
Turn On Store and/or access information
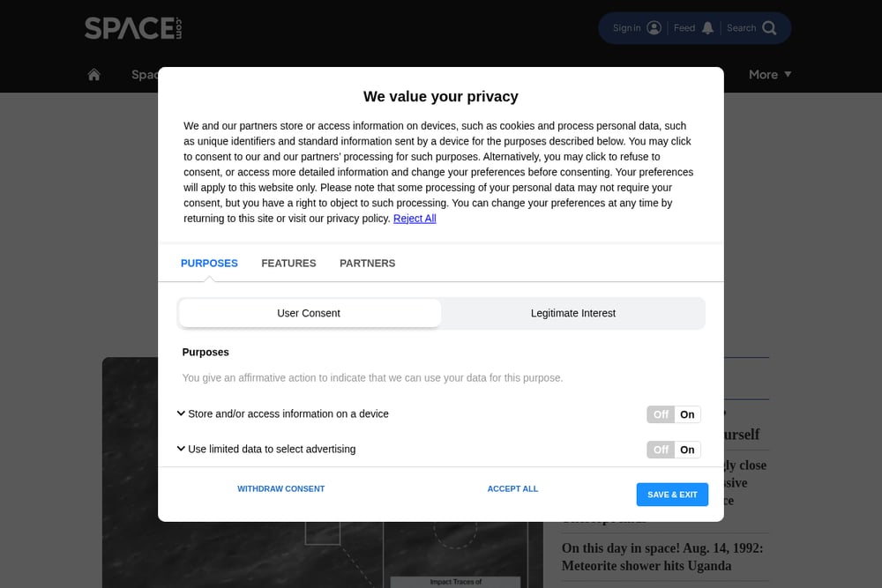pyautogui.click(x=687, y=414)
